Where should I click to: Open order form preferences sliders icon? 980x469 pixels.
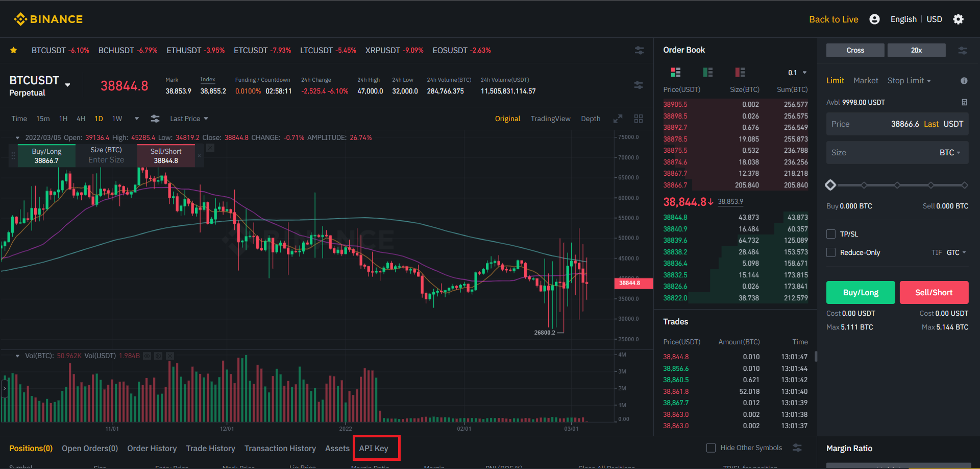click(963, 51)
